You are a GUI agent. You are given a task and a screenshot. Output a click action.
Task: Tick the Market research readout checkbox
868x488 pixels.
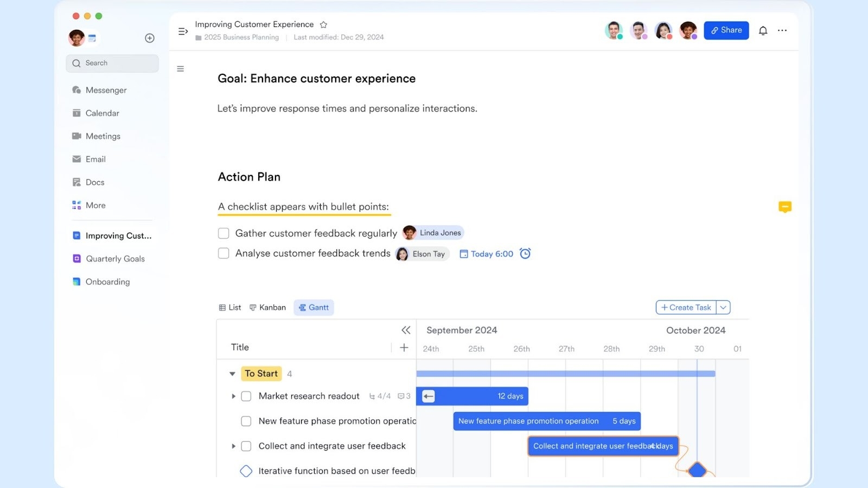pyautogui.click(x=246, y=396)
